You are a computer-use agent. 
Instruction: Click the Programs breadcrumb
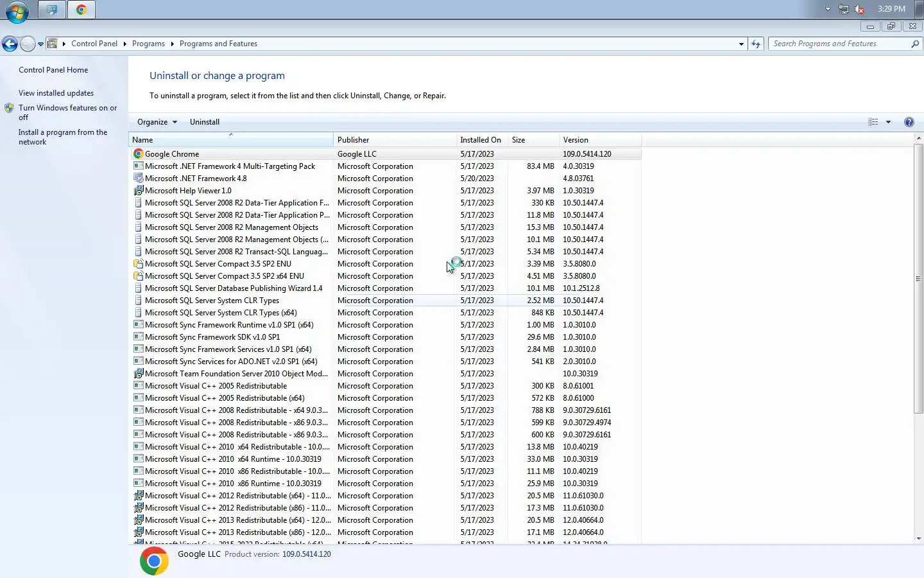pos(148,44)
